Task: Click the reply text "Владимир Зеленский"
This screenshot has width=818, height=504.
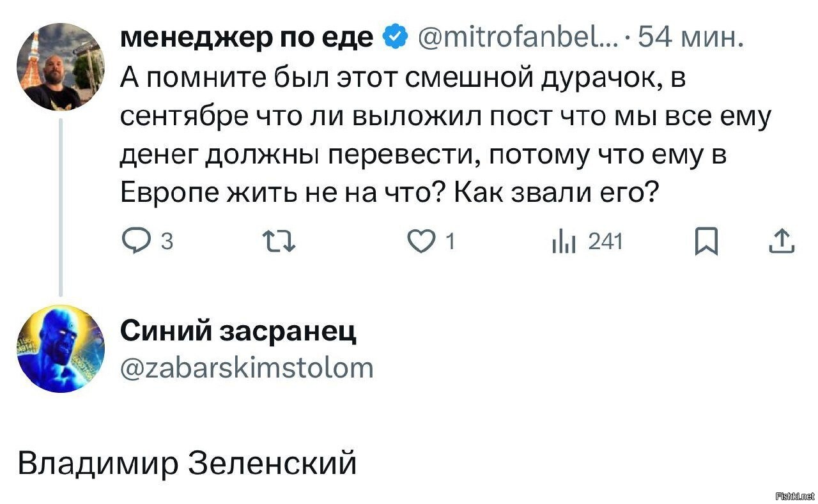Action: click(x=186, y=463)
